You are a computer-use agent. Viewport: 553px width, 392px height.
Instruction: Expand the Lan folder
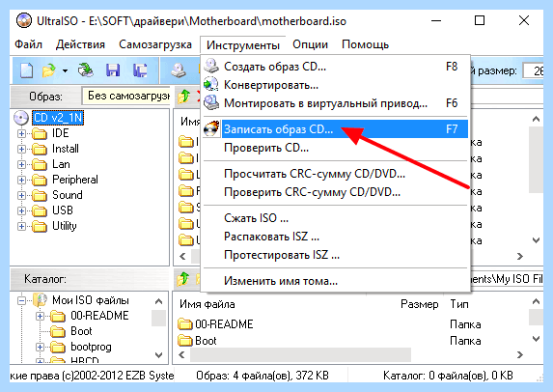[x=21, y=165]
